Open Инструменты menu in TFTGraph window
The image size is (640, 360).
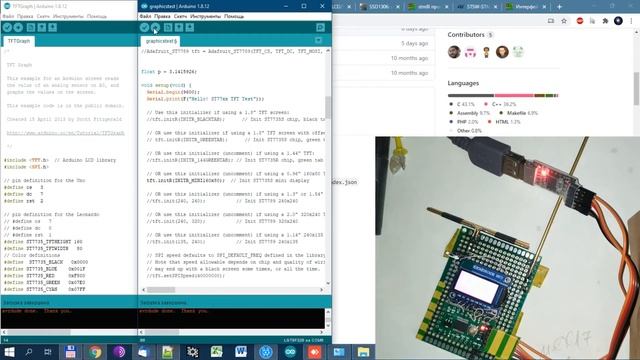click(x=68, y=16)
